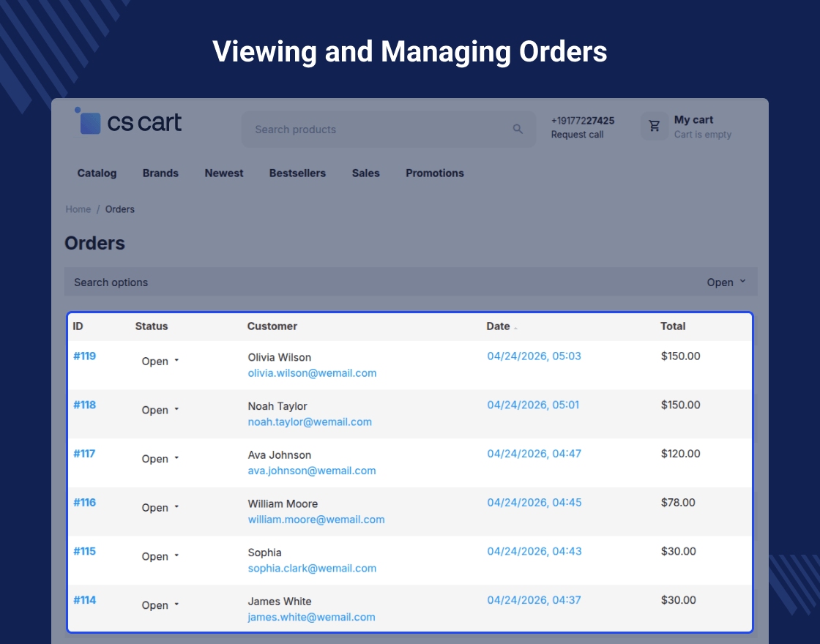The height and width of the screenshot is (644, 820).
Task: Click date 04/24/2026, 05:01
Action: [533, 405]
